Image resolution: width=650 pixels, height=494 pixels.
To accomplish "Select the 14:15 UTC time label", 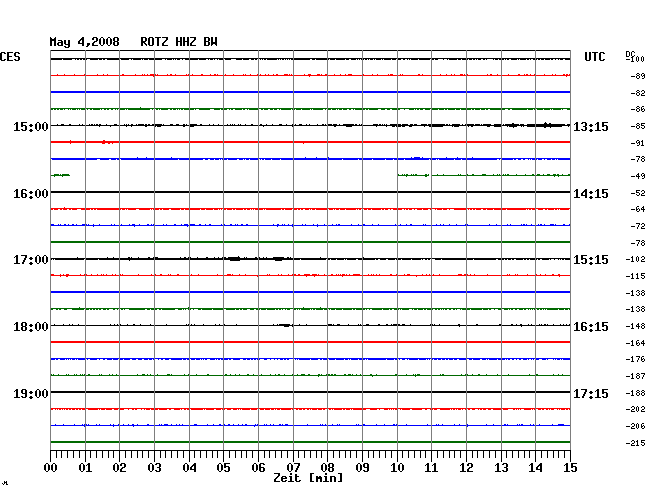I will point(591,194).
